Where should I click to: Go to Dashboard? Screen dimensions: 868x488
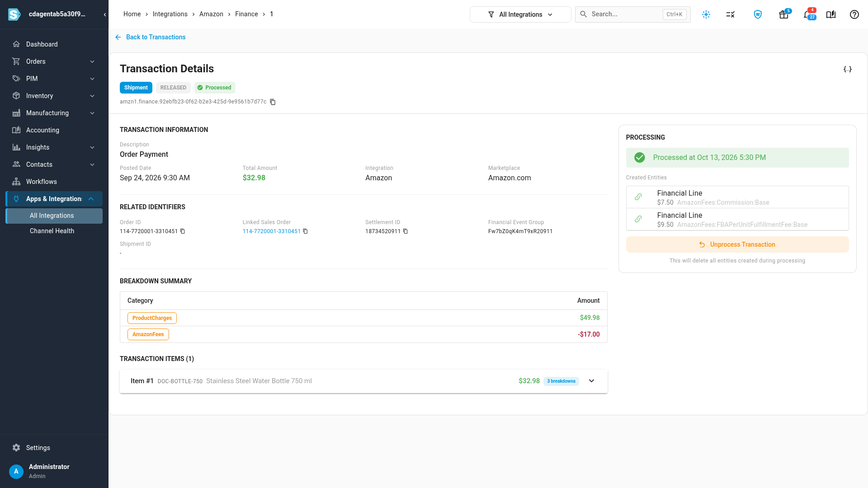pos(54,44)
